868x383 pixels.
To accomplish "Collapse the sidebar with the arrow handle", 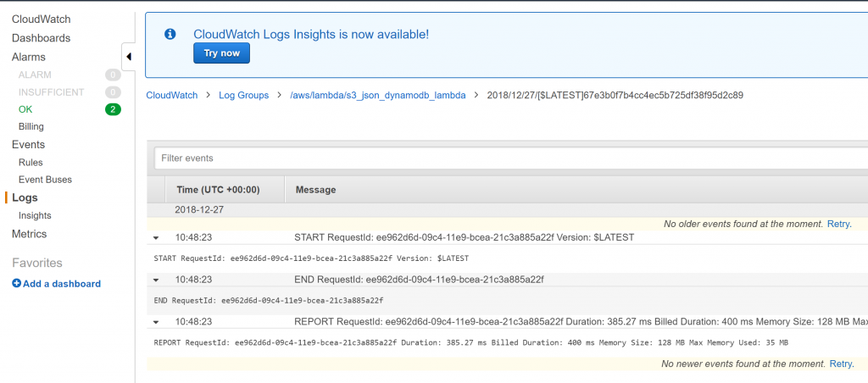I will pos(129,57).
